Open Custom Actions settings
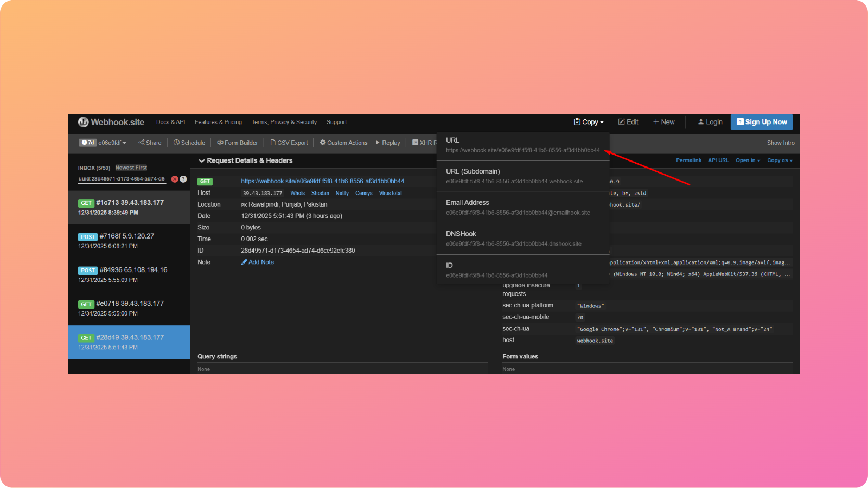The image size is (868, 488). coord(343,142)
